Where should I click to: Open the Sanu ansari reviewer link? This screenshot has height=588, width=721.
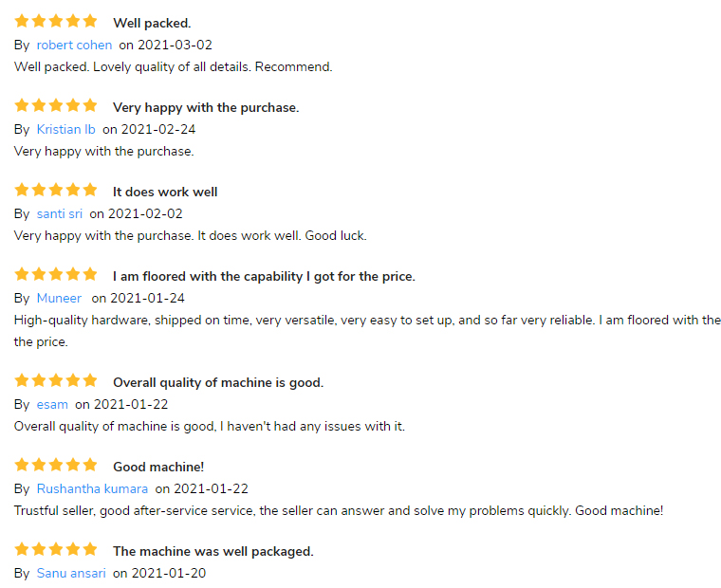click(x=71, y=573)
